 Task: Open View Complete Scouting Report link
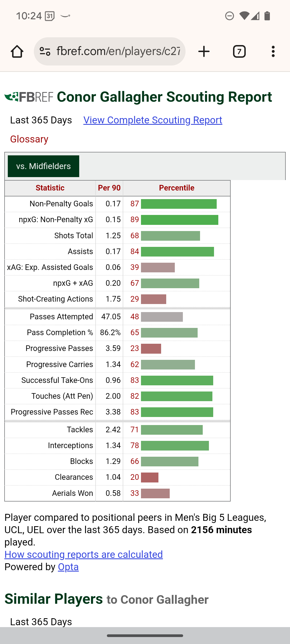(x=153, y=120)
